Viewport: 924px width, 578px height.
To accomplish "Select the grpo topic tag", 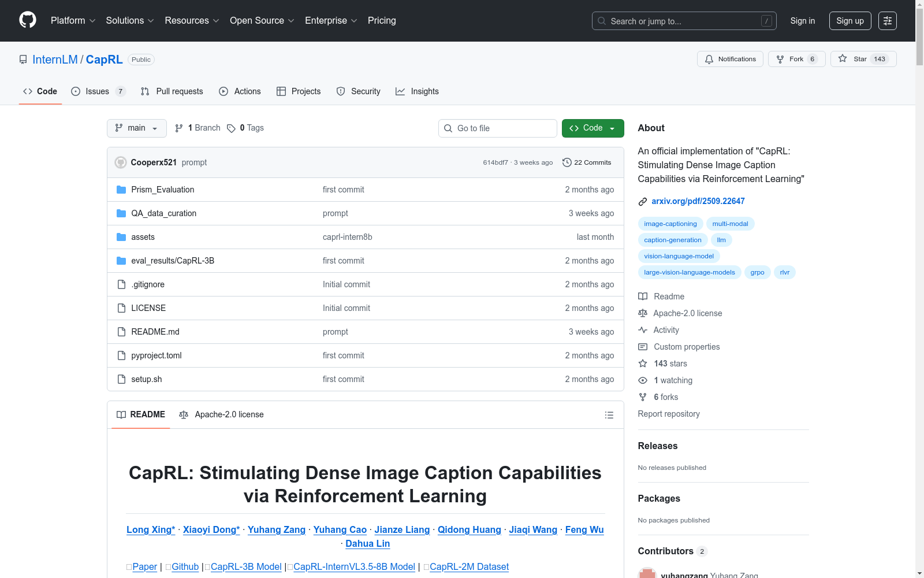I will coord(757,272).
